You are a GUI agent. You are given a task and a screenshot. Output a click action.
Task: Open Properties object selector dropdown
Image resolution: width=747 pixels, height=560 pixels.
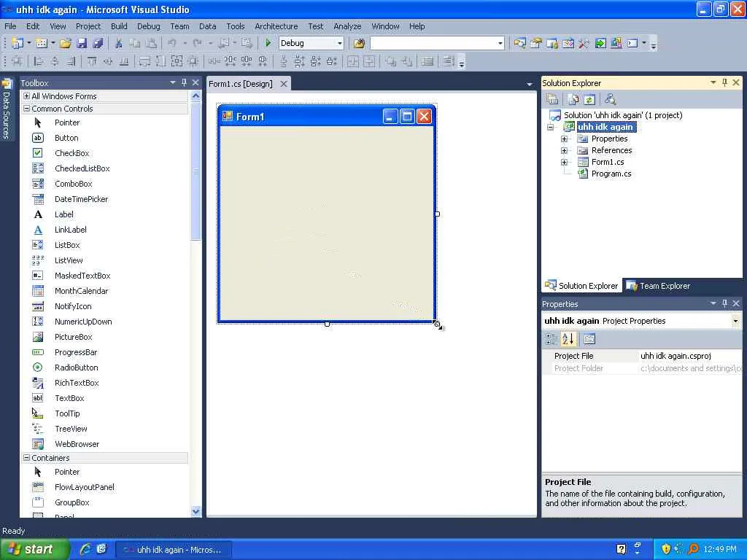(735, 321)
